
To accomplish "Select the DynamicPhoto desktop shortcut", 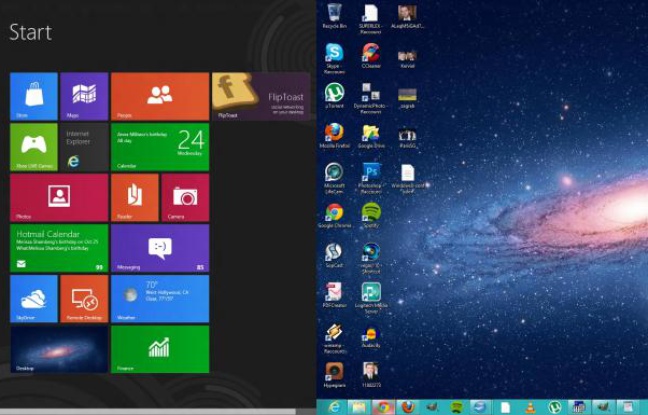I will pos(371,98).
